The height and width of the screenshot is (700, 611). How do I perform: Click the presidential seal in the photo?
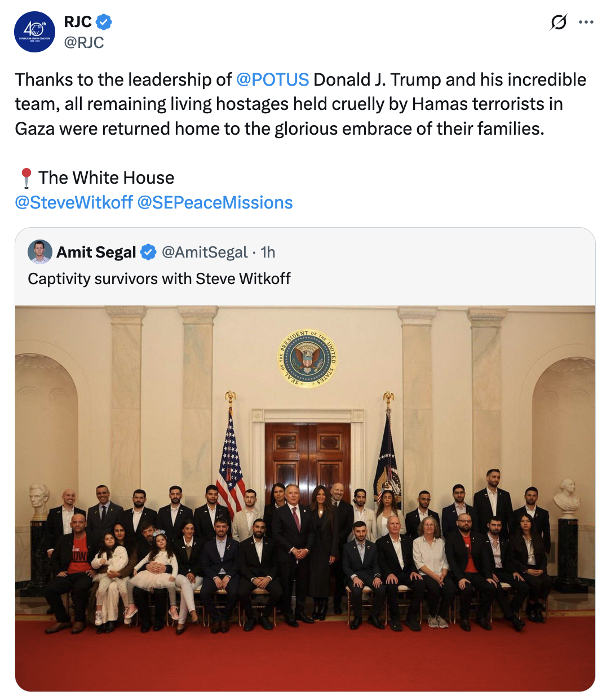click(308, 358)
